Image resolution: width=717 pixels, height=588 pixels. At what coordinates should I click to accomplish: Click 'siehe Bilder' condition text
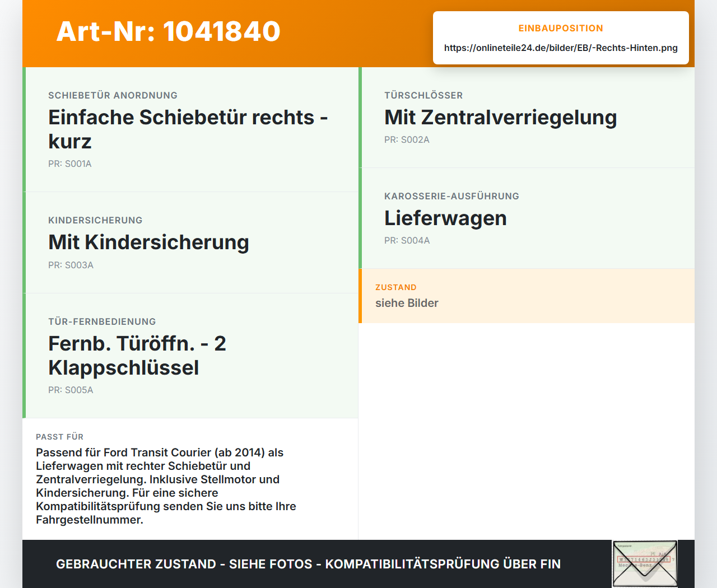407,303
